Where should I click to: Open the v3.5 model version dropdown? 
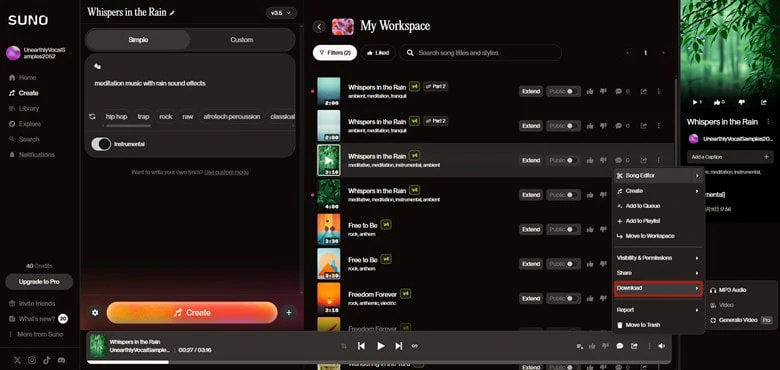pos(282,13)
